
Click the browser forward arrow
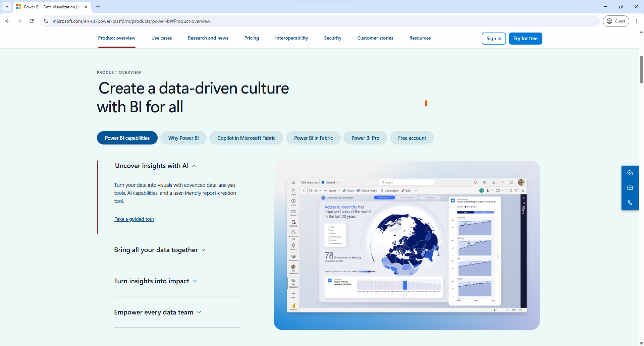19,21
